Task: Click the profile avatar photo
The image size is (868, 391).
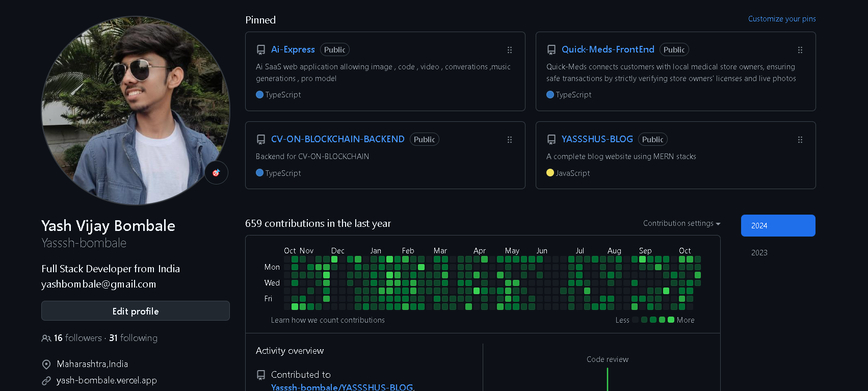Action: pyautogui.click(x=135, y=111)
